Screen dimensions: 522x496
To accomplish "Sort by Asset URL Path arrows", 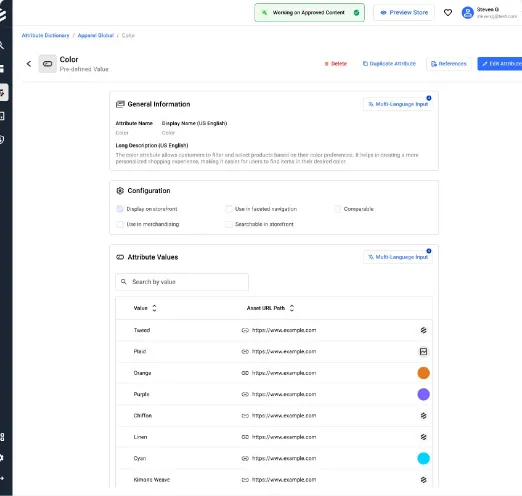I will (292, 308).
